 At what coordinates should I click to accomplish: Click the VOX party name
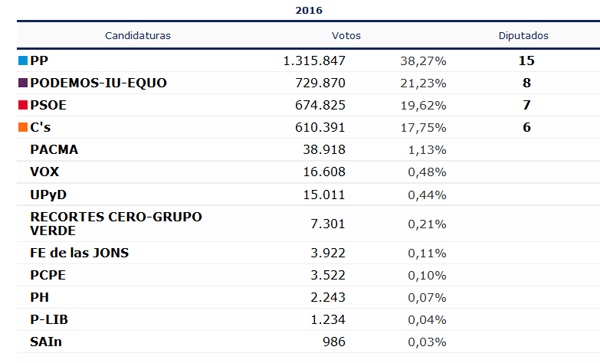point(45,171)
